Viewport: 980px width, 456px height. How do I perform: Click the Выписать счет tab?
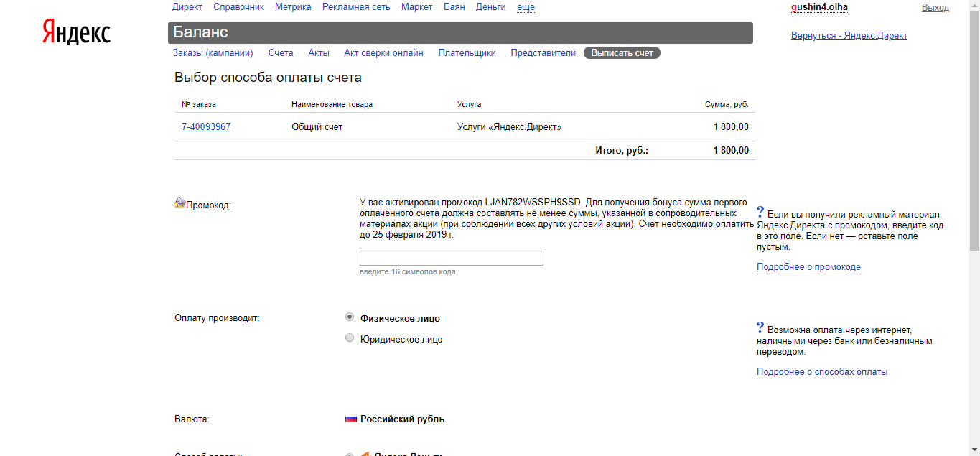click(x=622, y=53)
